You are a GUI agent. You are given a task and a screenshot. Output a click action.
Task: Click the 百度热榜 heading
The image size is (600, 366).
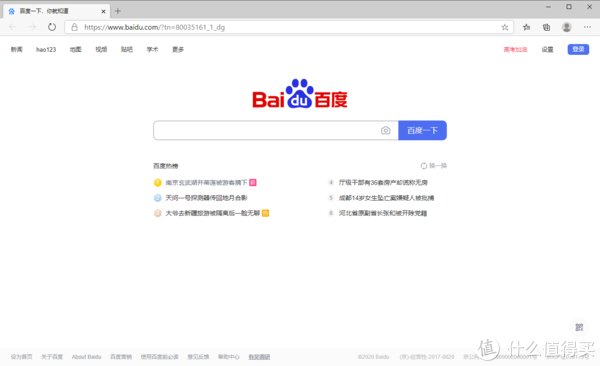pos(166,166)
